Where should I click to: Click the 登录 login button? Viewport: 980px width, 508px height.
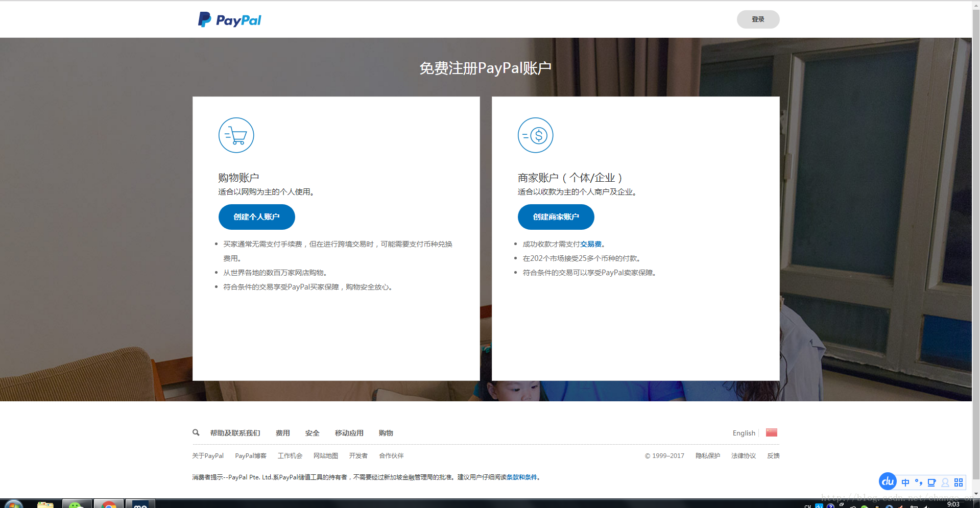pos(758,19)
